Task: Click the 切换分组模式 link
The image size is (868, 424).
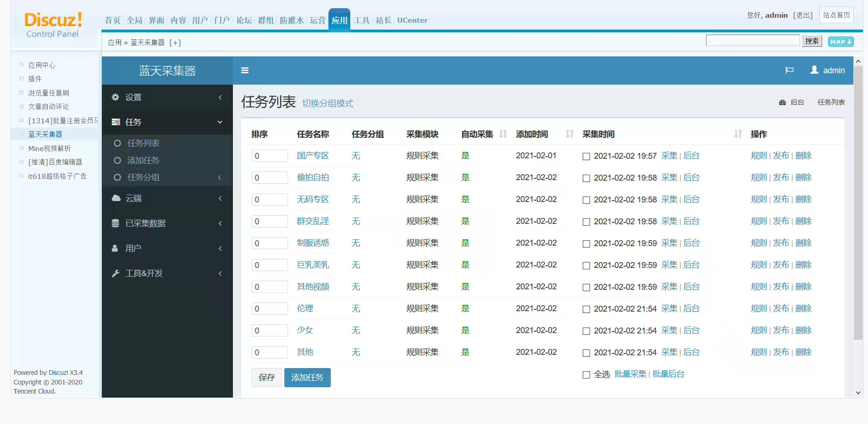Action: click(328, 103)
